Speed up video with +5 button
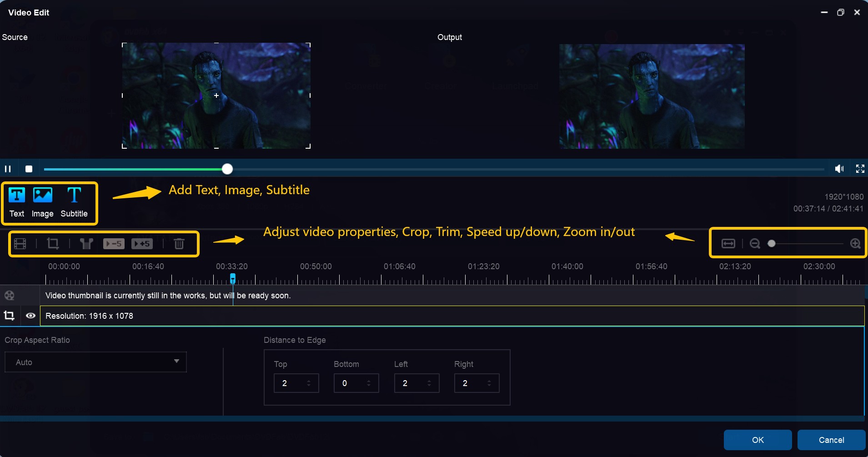 [142, 244]
